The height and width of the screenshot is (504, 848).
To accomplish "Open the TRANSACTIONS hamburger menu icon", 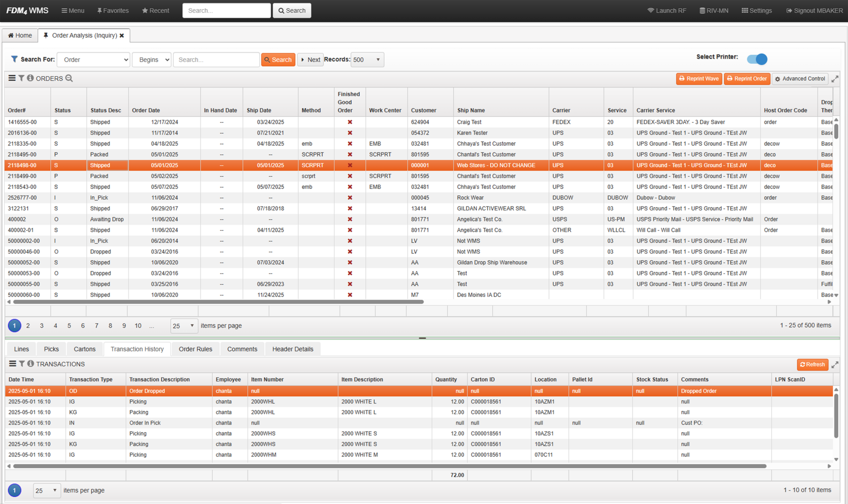I will click(x=12, y=364).
